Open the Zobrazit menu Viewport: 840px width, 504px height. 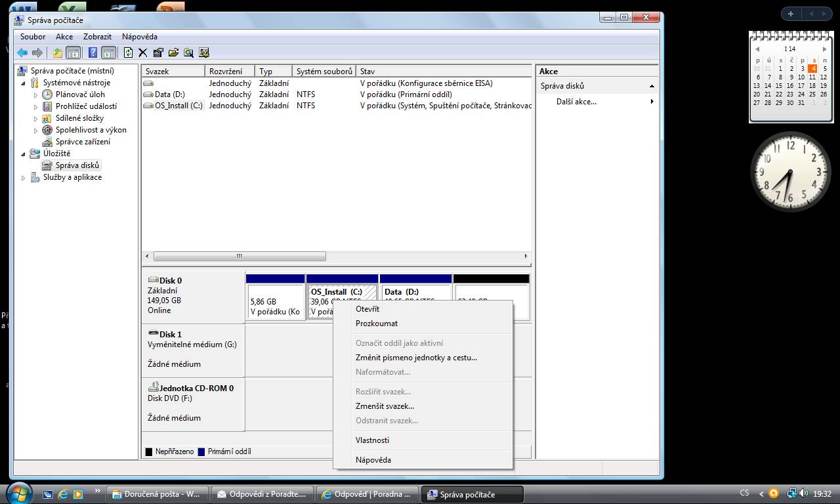[97, 37]
